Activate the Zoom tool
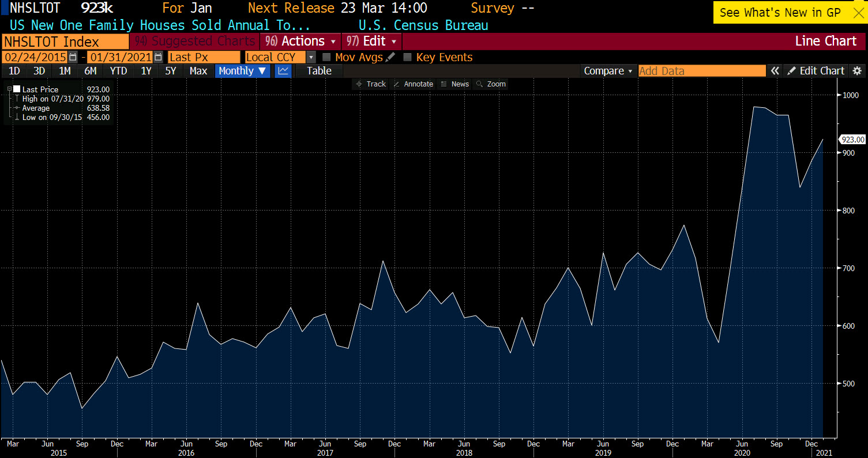 [491, 84]
